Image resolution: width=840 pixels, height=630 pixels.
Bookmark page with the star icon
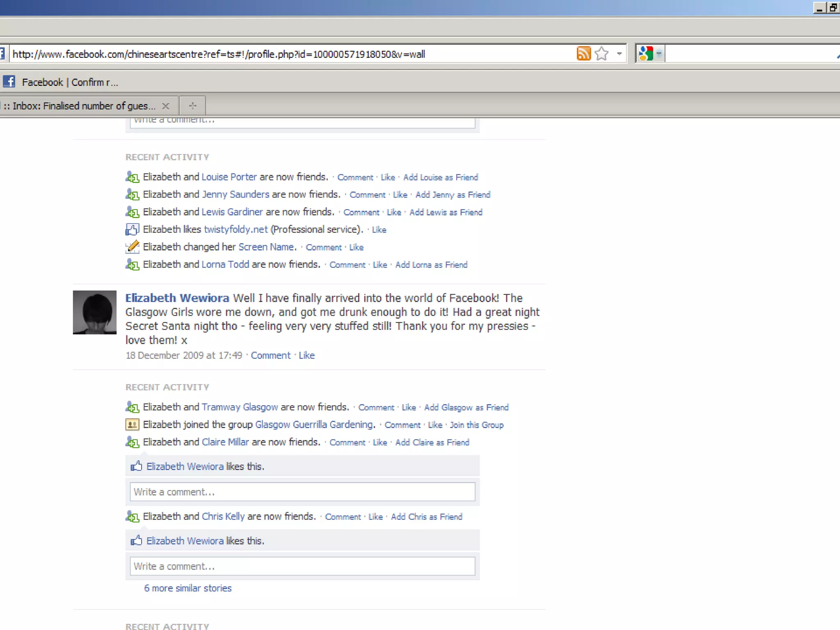coord(601,54)
